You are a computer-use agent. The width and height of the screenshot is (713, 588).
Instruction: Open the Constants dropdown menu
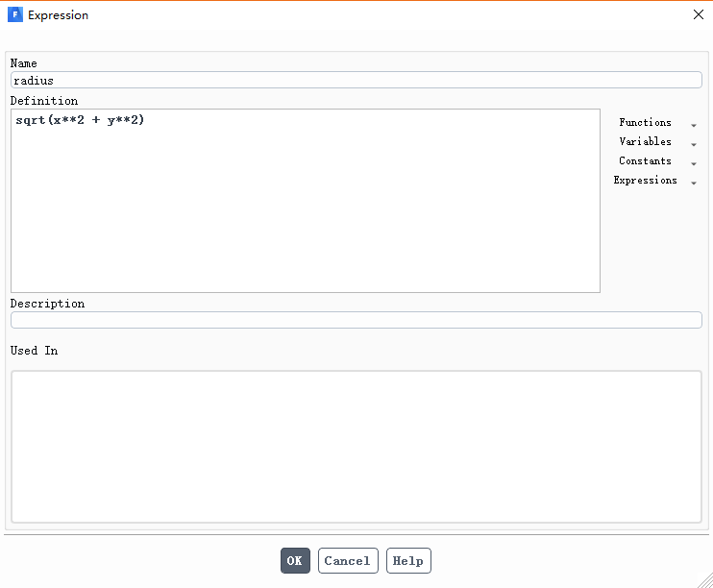646,161
